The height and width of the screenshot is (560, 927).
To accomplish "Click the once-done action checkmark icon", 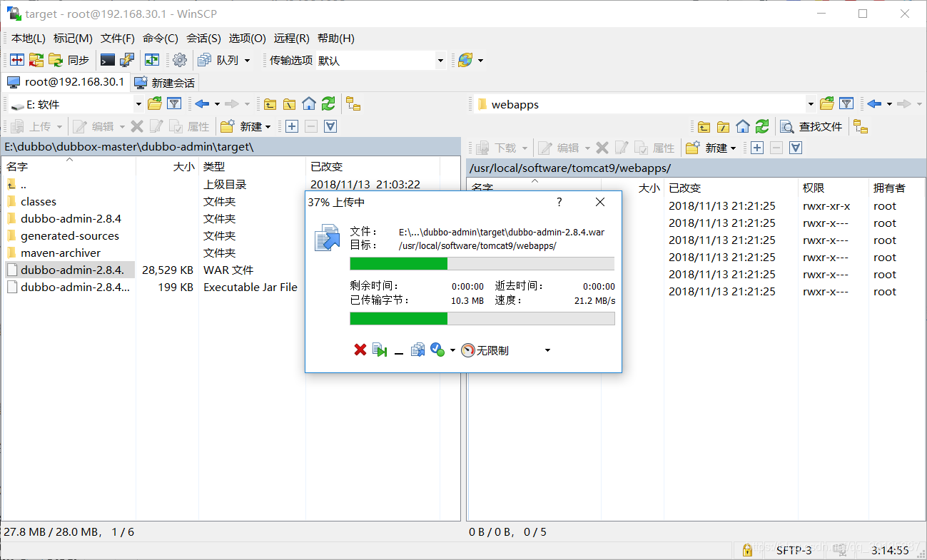I will click(437, 350).
